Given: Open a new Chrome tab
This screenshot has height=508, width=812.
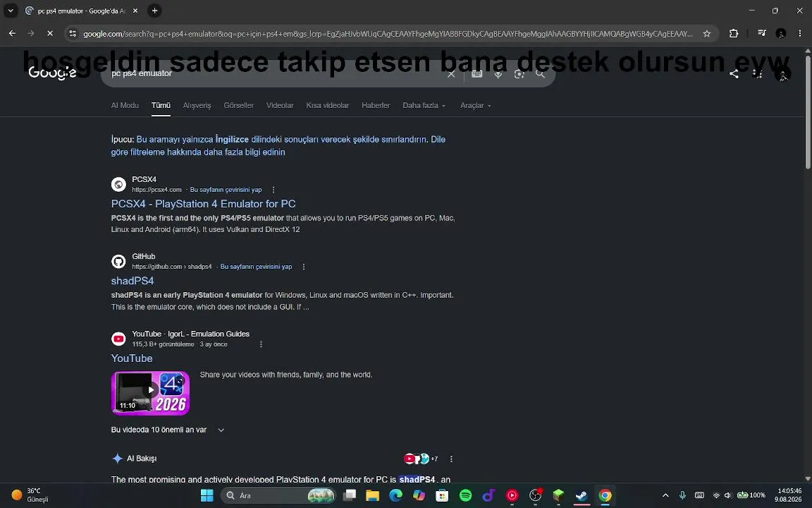Looking at the screenshot, I should point(154,11).
